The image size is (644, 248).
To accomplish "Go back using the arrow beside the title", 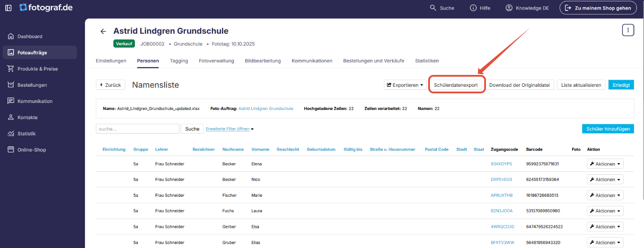I will [103, 31].
